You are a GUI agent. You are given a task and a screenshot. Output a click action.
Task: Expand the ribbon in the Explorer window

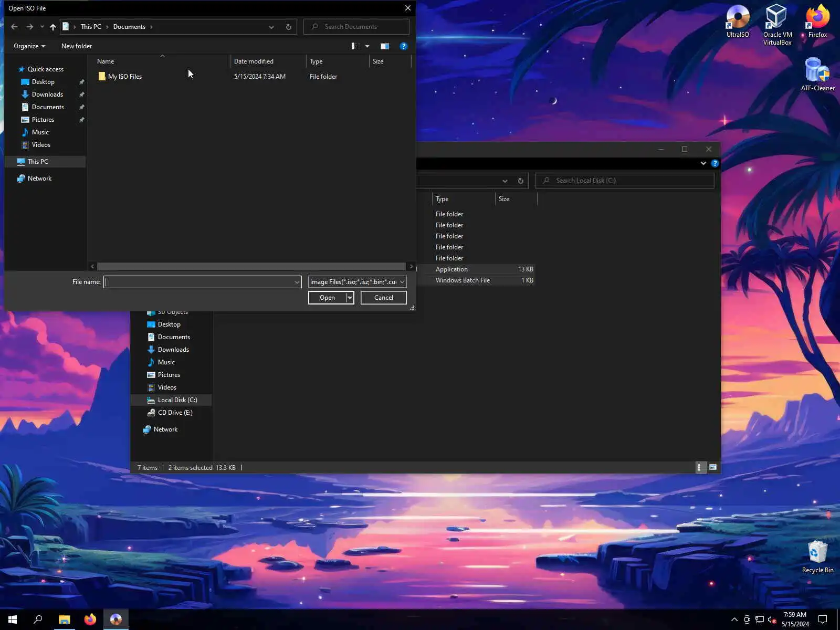[703, 163]
